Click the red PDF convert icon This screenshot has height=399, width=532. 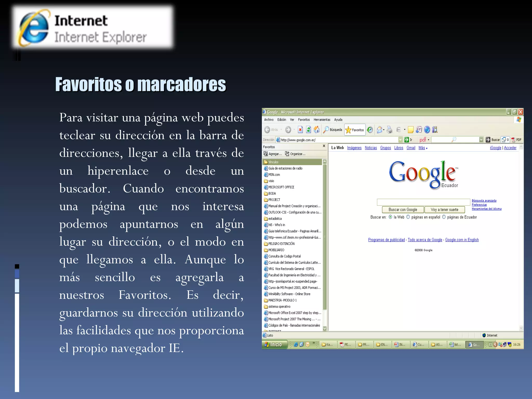[x=513, y=140]
